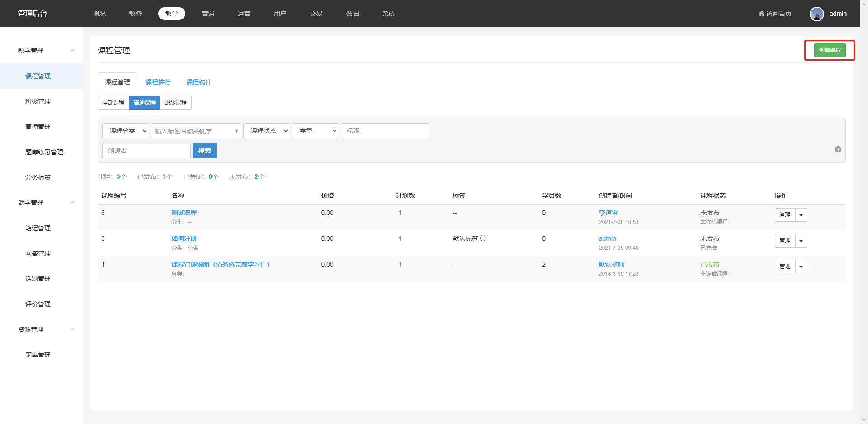This screenshot has height=424, width=868.
Task: Collapse the 助学管理 sidebar section
Action: [x=72, y=203]
